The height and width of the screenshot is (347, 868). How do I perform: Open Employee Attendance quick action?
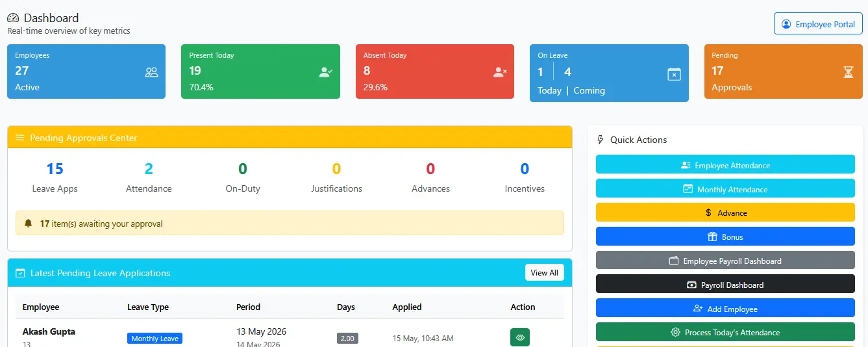click(x=725, y=164)
